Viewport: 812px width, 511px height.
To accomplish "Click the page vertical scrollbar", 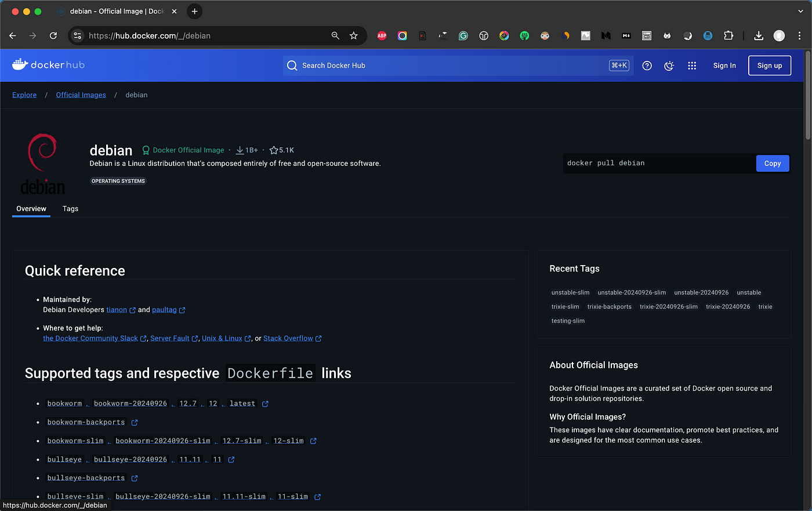I will coord(808,96).
